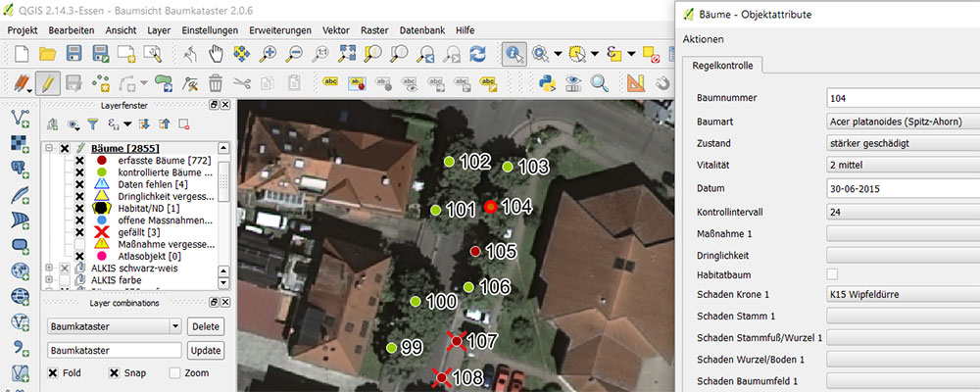Click Delete layer combination button
Screen dimensions: 980x392
point(206,326)
